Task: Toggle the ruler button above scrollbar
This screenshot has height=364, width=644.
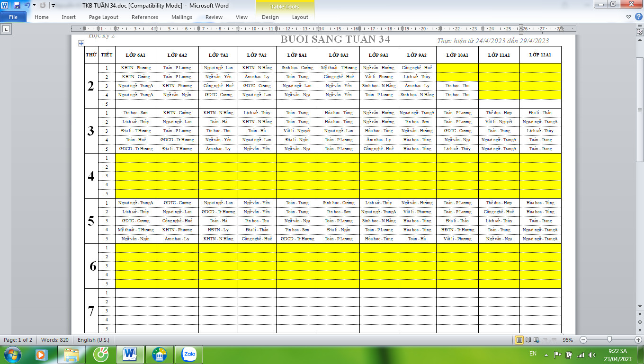Action: (639, 31)
